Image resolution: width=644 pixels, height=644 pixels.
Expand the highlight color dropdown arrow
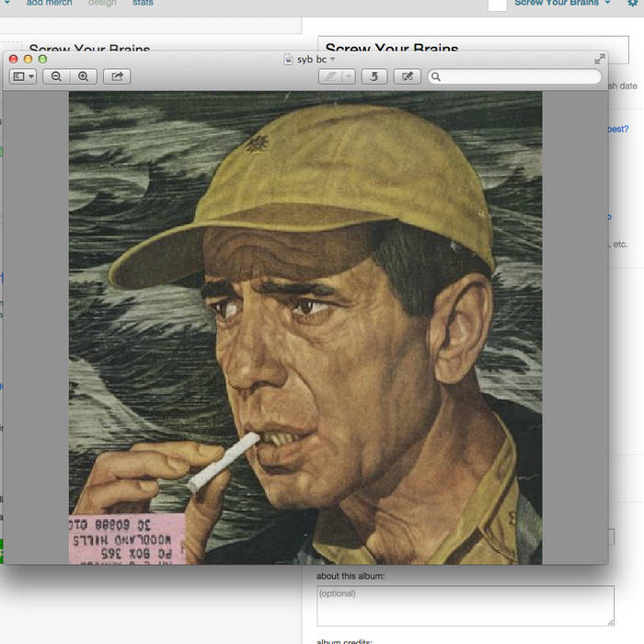pyautogui.click(x=348, y=76)
